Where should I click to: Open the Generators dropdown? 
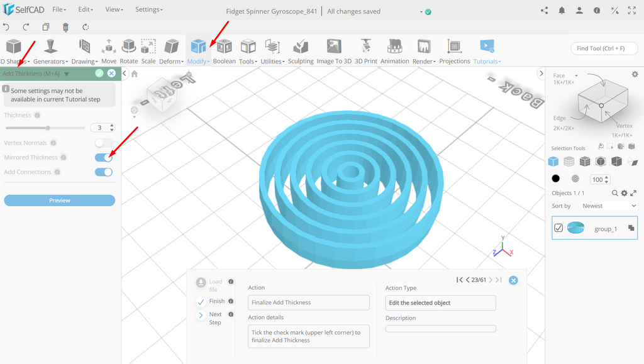coord(50,52)
